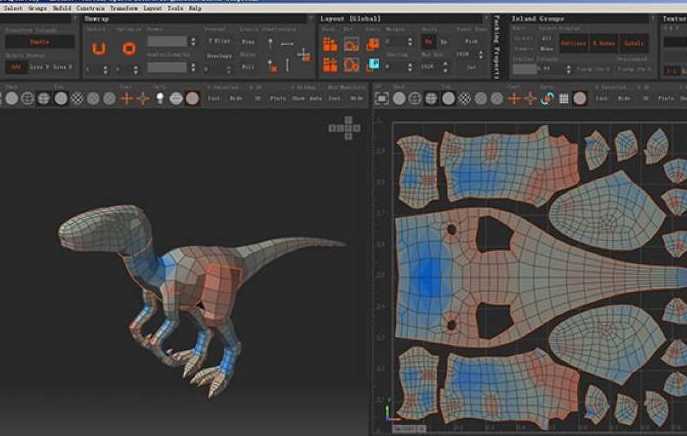Toggle the red On switch in Layout panel
Screen dimensions: 687x436
428,42
